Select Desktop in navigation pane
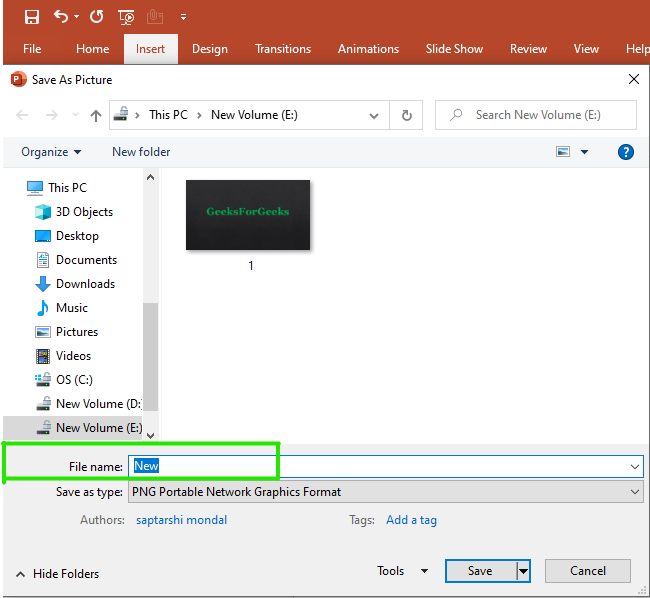The width and height of the screenshot is (650, 598). tap(77, 236)
